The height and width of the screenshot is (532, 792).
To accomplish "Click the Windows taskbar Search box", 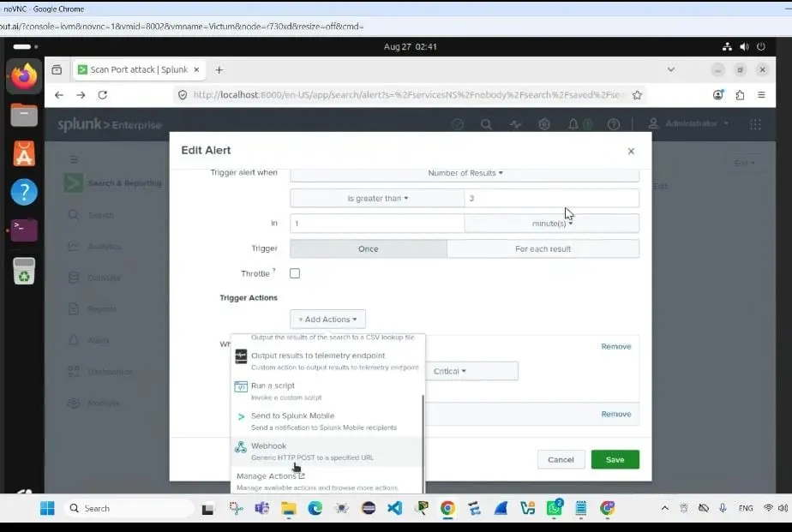I will [x=129, y=508].
